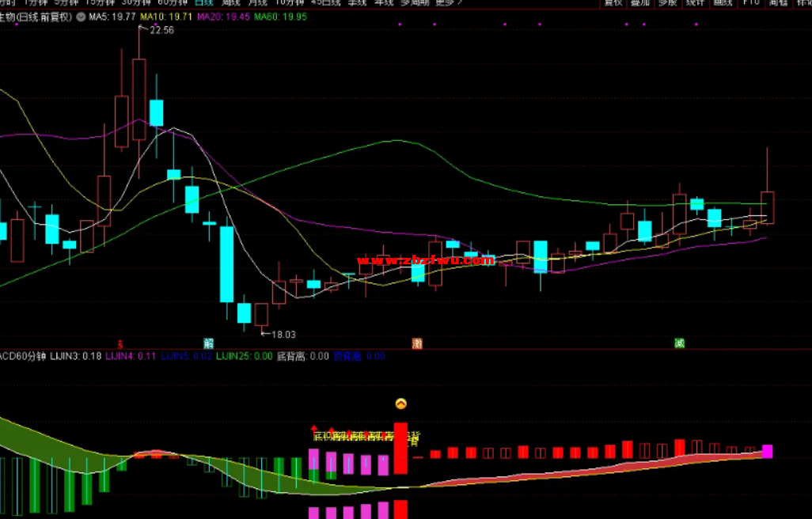Click the green 减 marker below the chart
Viewport: 812px width, 519px height.
pos(679,343)
